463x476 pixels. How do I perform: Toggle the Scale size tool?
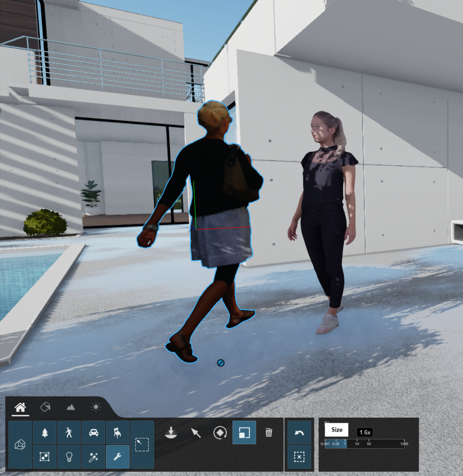point(244,433)
